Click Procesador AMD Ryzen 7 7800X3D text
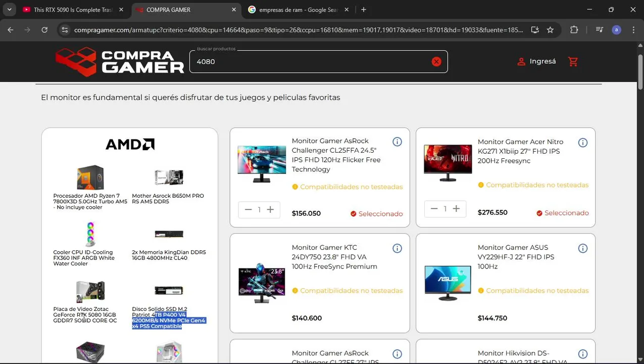 [90, 201]
